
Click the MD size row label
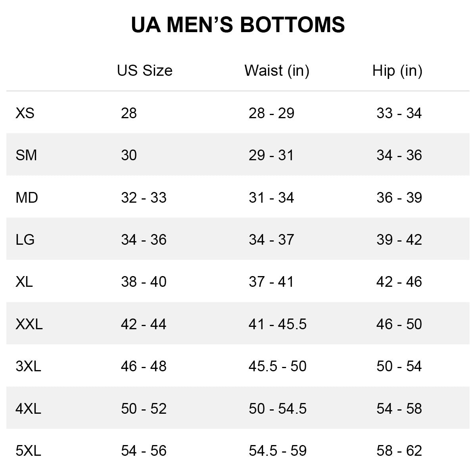click(x=27, y=198)
